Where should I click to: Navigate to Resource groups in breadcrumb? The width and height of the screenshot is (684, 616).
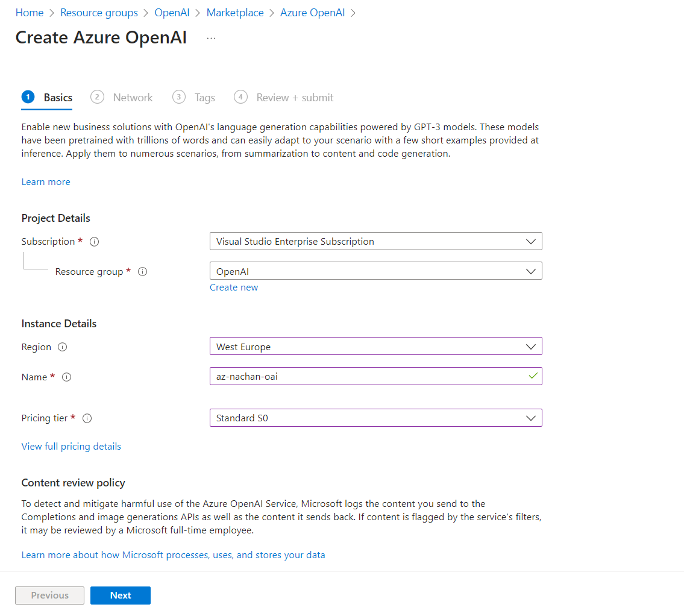(99, 13)
